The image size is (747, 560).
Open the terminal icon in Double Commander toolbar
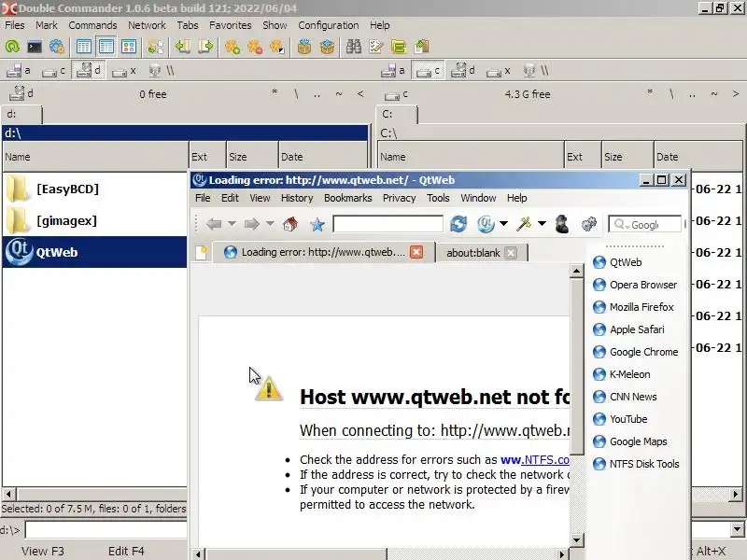click(35, 47)
